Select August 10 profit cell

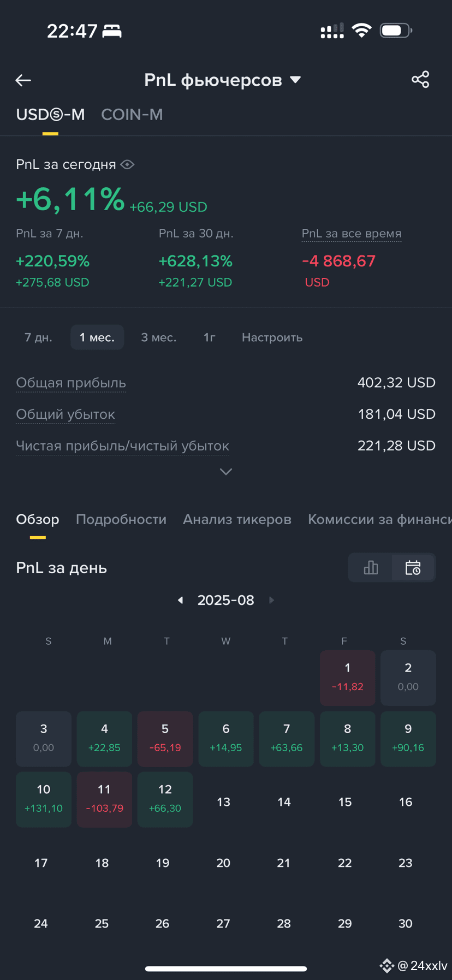[x=44, y=799]
